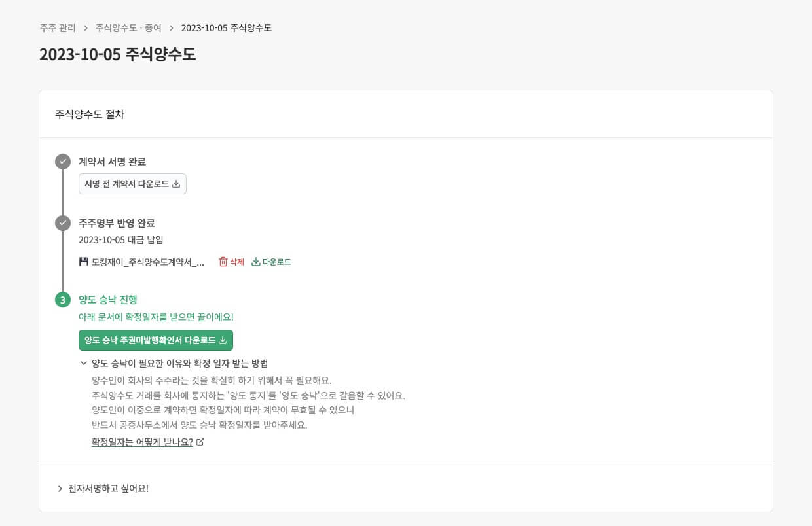Open the 확정일자는 어떻게 받나요? link
The height and width of the screenshot is (526, 812).
(141, 442)
